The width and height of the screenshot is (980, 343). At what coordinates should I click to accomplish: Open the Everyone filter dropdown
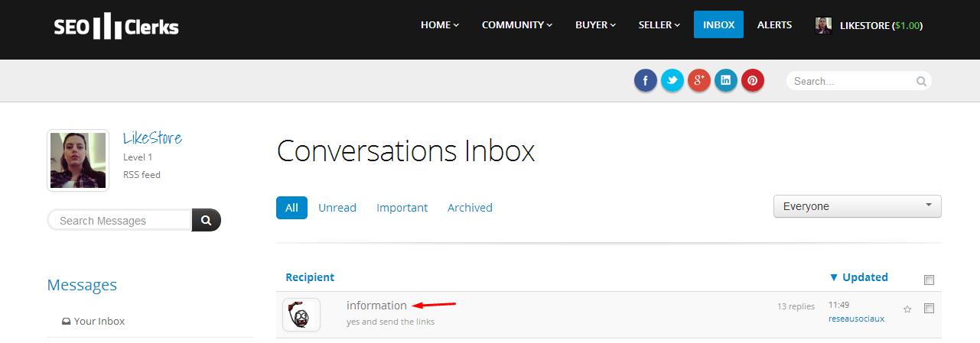pos(858,206)
